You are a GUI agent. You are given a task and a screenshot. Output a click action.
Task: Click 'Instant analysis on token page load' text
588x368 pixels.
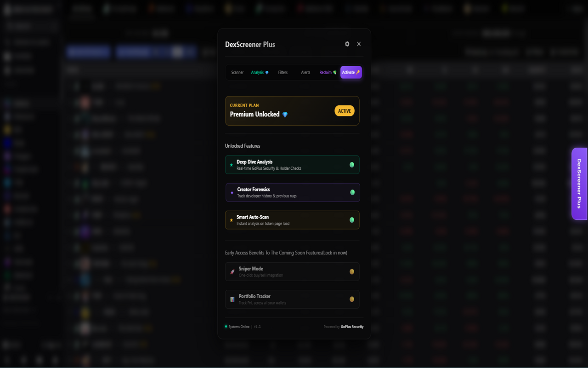click(x=263, y=224)
